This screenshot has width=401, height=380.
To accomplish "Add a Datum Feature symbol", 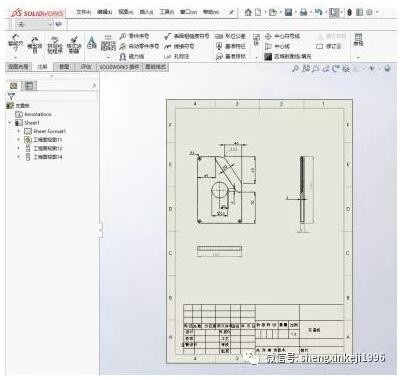I will (231, 46).
